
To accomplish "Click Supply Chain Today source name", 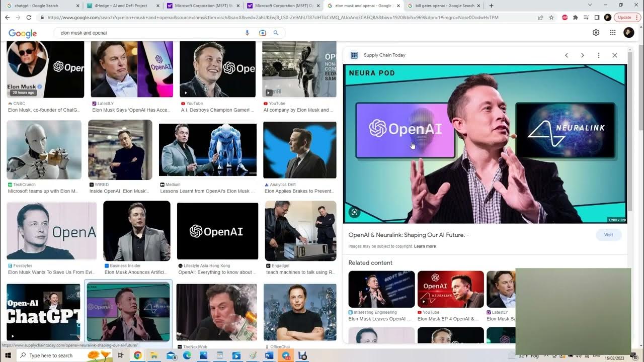I will coord(384,55).
